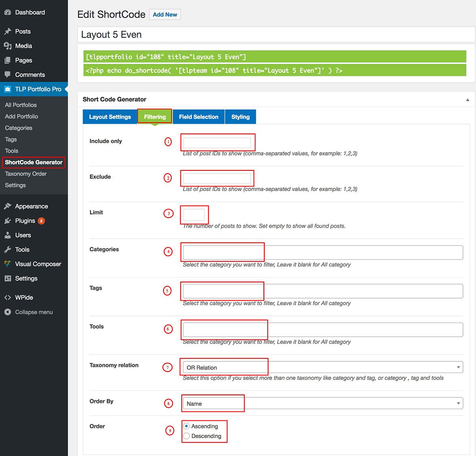The height and width of the screenshot is (456, 476).
Task: Switch to the Layout Settings tab
Action: coord(110,117)
